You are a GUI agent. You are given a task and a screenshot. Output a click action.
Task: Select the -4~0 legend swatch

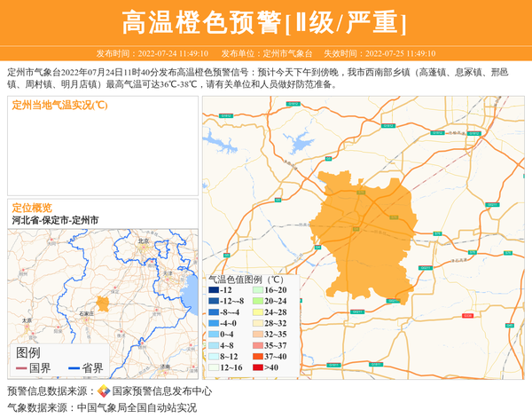pyautogui.click(x=214, y=323)
